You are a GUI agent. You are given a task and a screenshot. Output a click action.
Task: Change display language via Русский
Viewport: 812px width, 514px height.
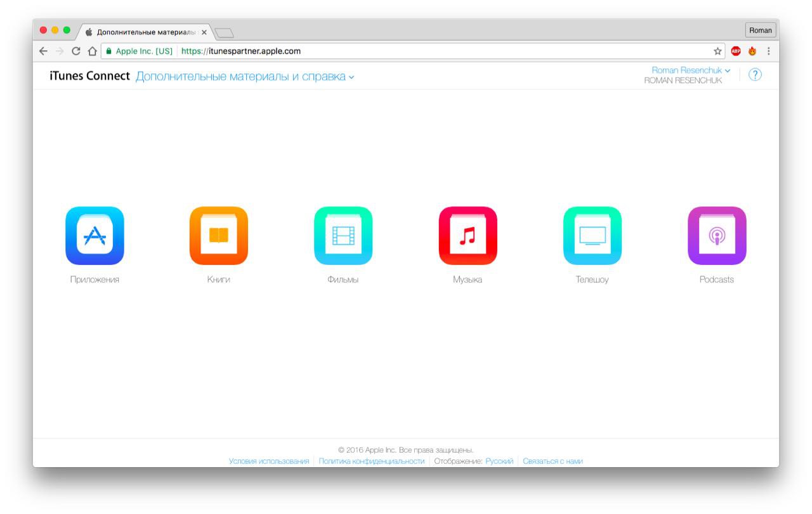tap(499, 461)
